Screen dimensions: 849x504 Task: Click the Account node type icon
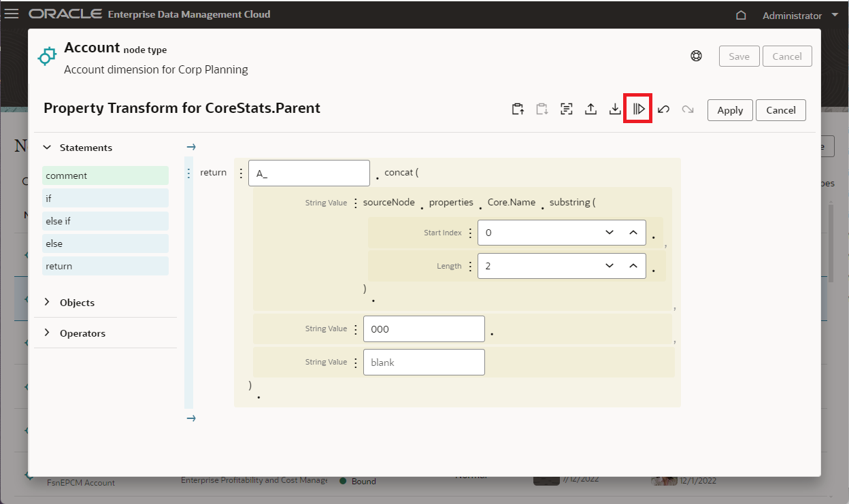coord(46,57)
